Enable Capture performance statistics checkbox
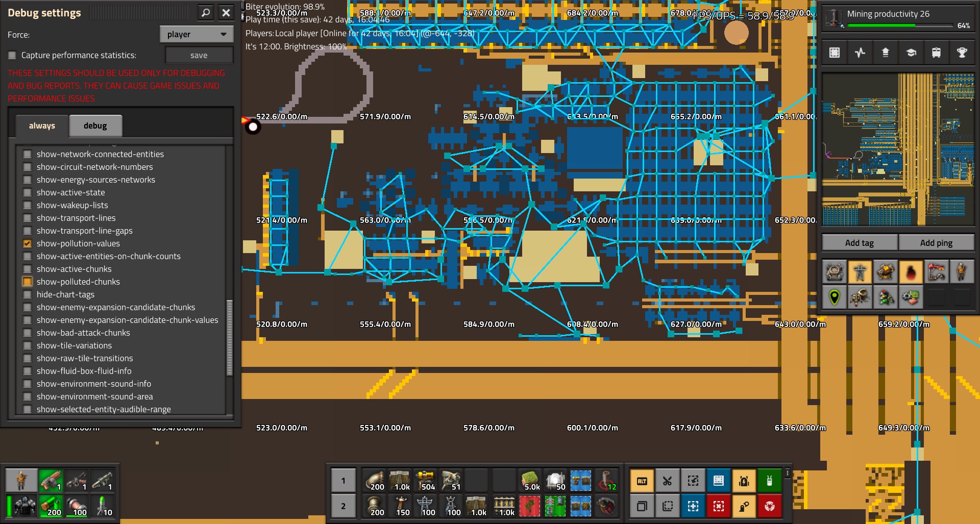Screen dimensions: 980x524 pyautogui.click(x=12, y=55)
